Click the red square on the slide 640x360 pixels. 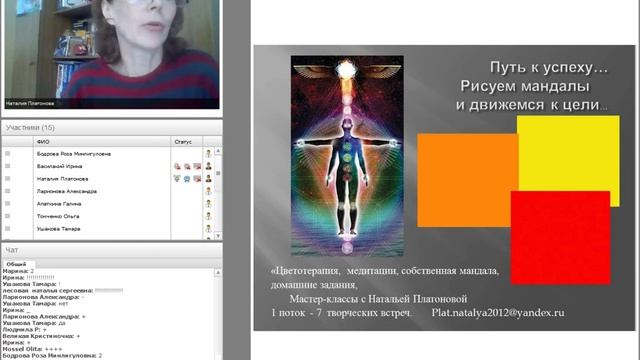(x=560, y=237)
